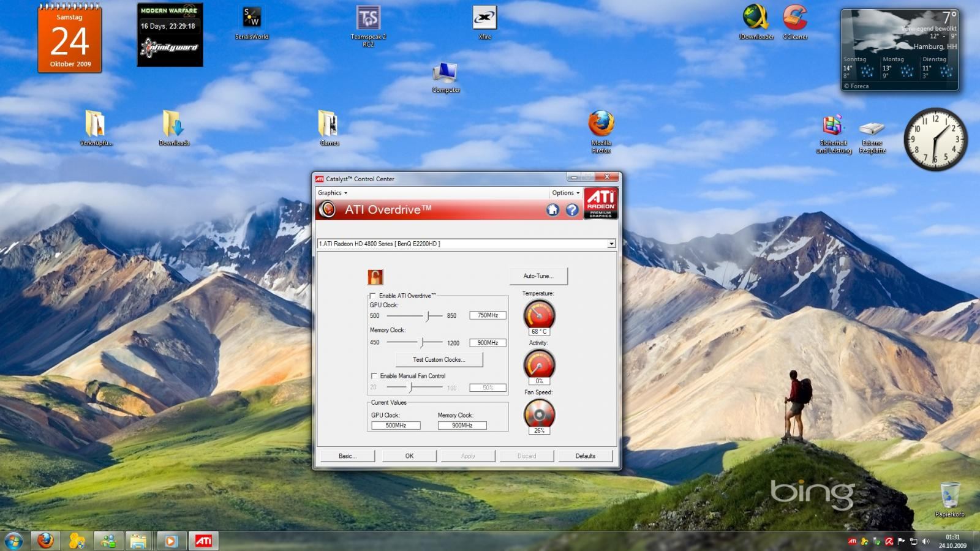Click the ATI Catalyst taskbar button
980x551 pixels.
point(203,541)
